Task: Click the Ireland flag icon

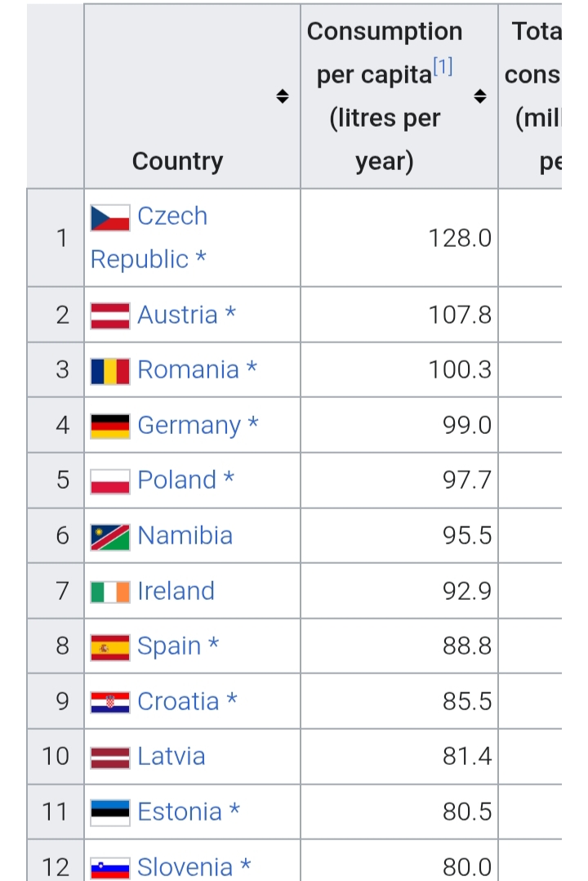Action: 110,592
